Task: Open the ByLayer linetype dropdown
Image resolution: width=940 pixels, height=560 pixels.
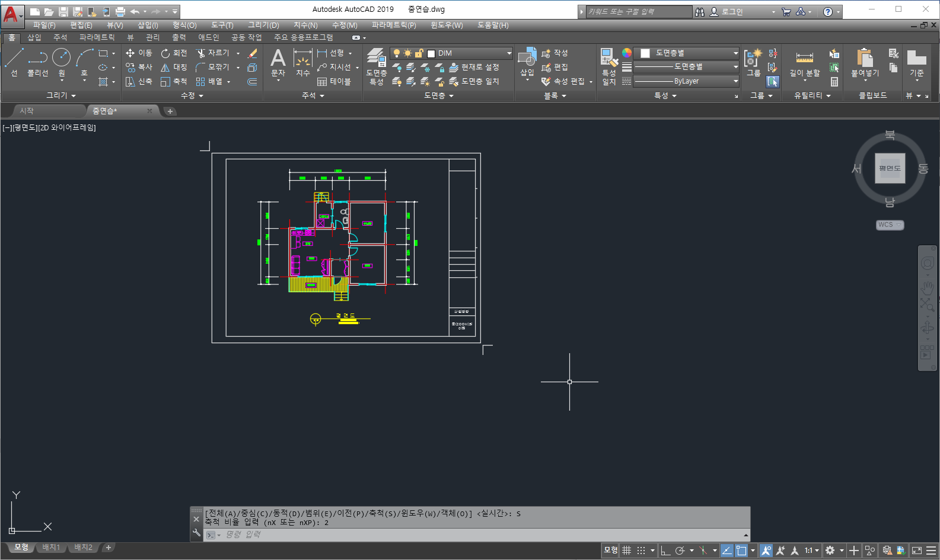Action: pos(735,81)
